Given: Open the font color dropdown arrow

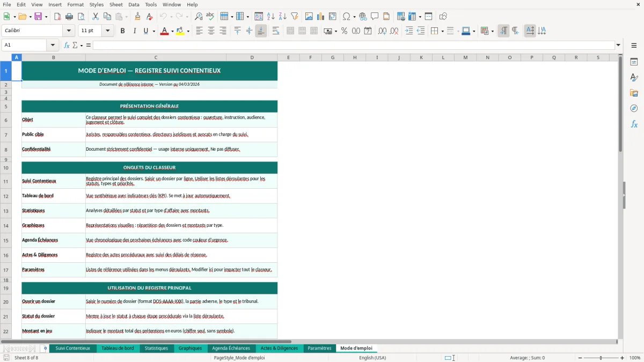Looking at the screenshot, I should tap(172, 31).
